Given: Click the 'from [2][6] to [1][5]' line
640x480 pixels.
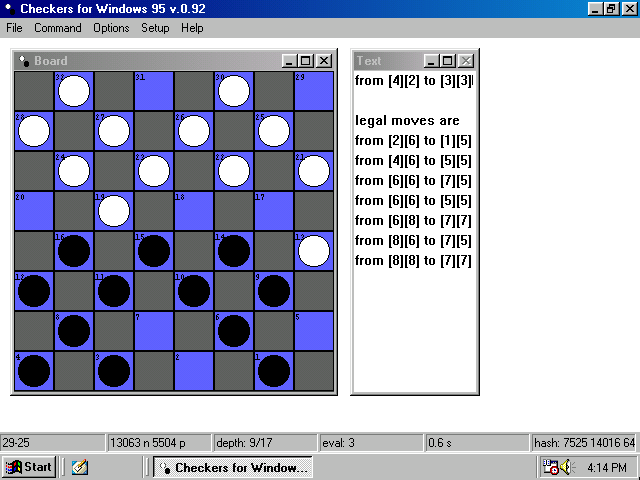Looking at the screenshot, I should pyautogui.click(x=413, y=141).
